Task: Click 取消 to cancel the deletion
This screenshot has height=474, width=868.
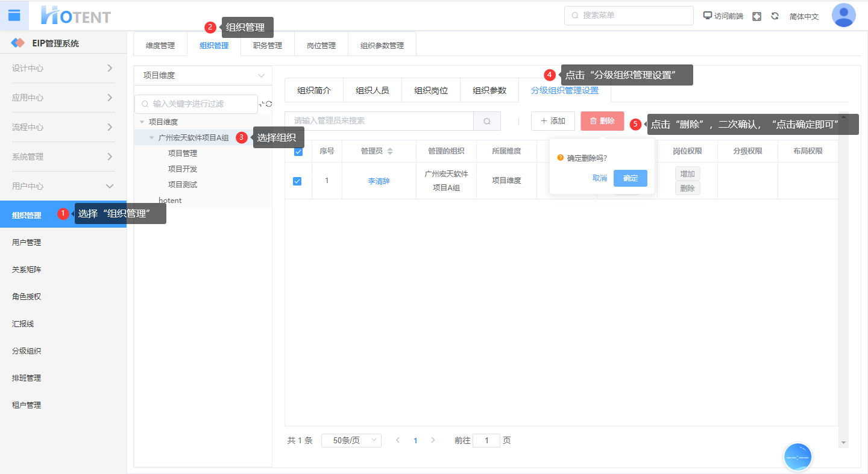Action: (x=599, y=178)
